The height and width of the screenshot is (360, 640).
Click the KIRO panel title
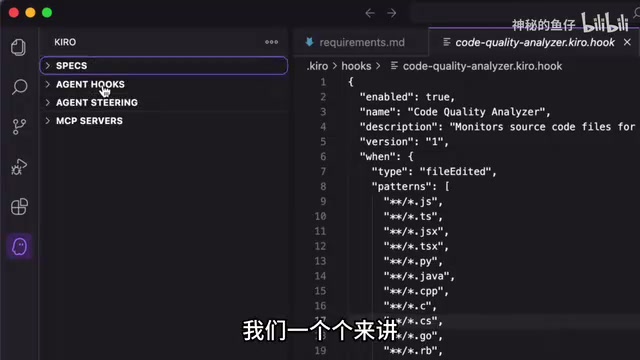65,42
